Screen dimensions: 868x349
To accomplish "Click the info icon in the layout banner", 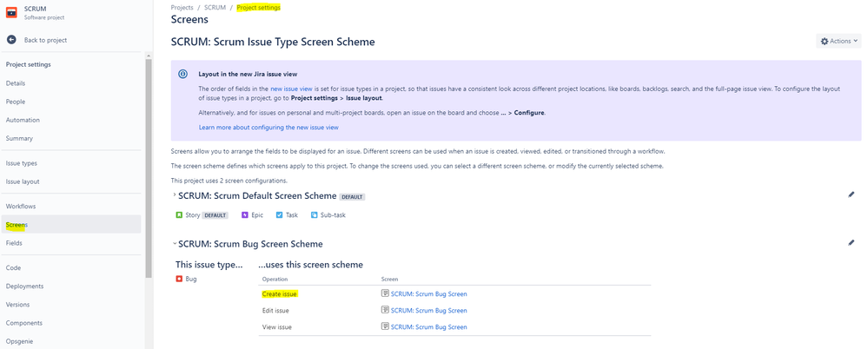I will (182, 74).
